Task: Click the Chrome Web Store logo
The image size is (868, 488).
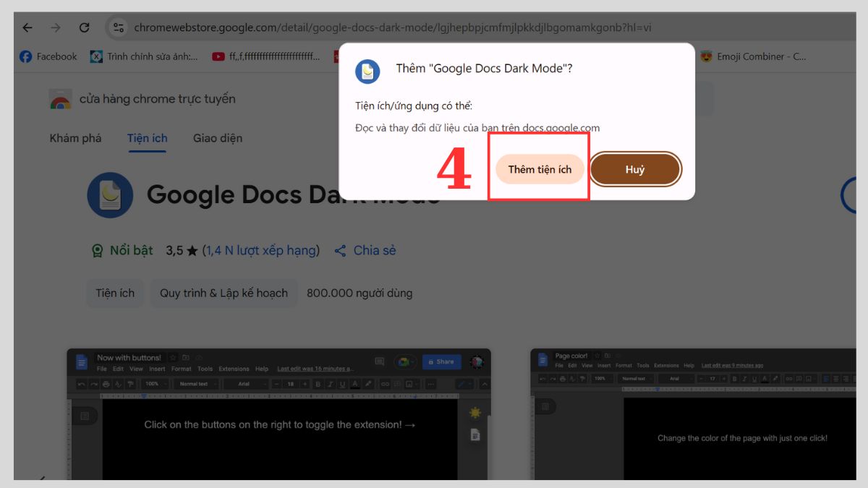Action: [x=61, y=98]
